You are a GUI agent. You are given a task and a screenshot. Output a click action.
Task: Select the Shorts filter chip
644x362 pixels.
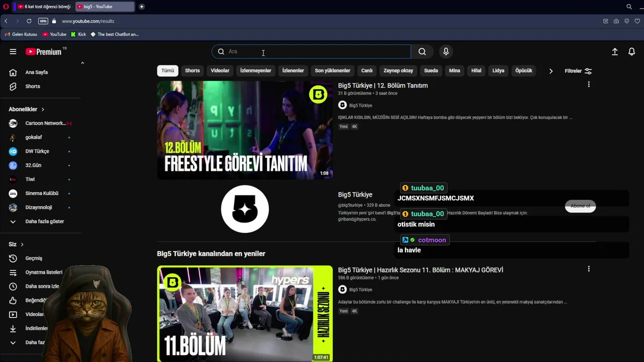[x=192, y=71]
